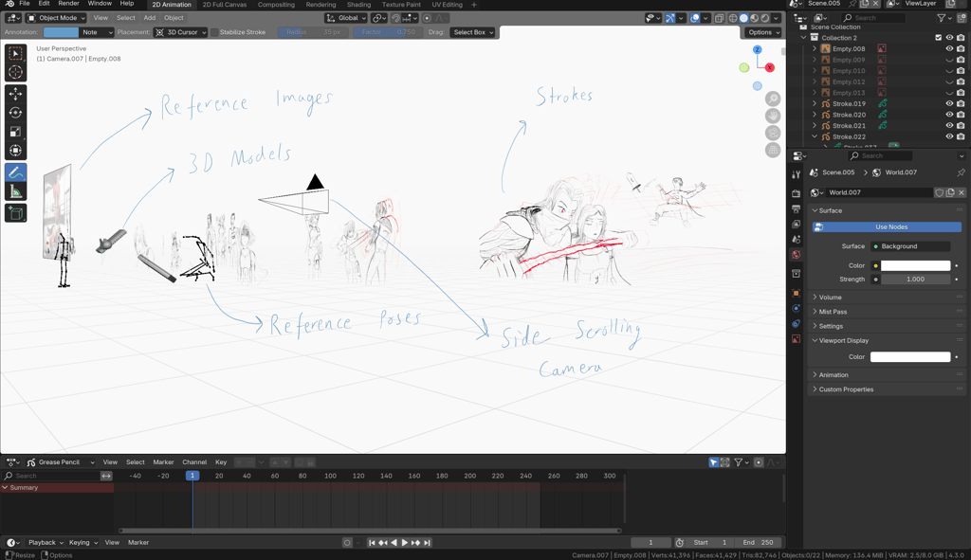Open the Scene properties tab
This screenshot has width=971, height=560.
point(797,240)
